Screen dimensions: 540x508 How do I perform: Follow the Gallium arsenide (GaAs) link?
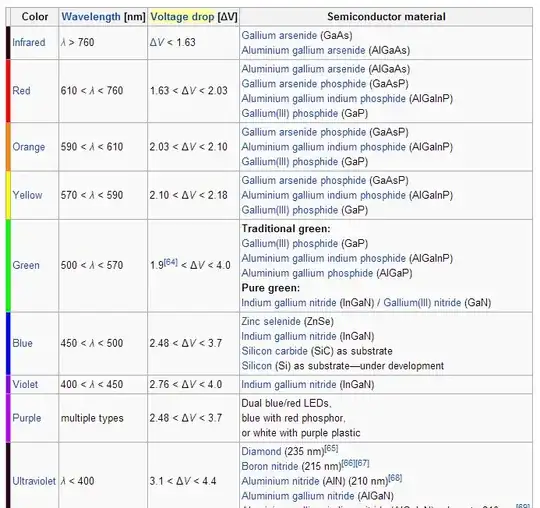coord(279,35)
